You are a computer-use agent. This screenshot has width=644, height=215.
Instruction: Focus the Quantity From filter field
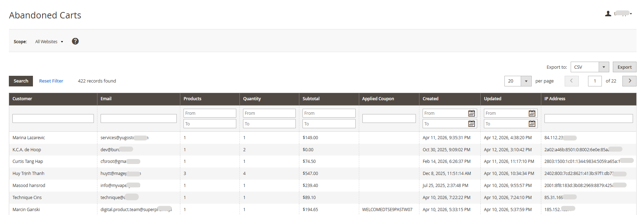(269, 113)
